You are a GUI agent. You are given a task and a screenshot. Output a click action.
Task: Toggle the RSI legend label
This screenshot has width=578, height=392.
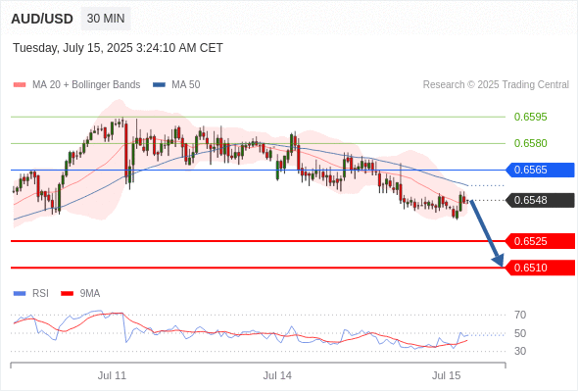[40, 294]
